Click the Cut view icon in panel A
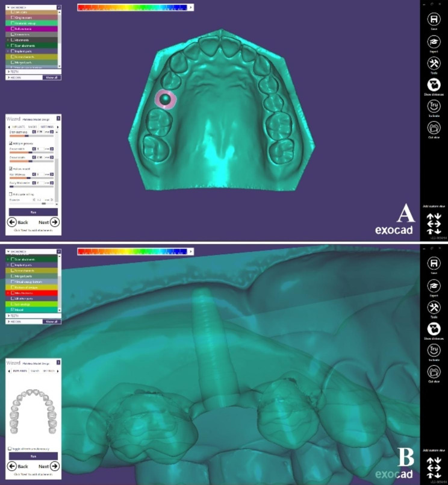 [434, 128]
